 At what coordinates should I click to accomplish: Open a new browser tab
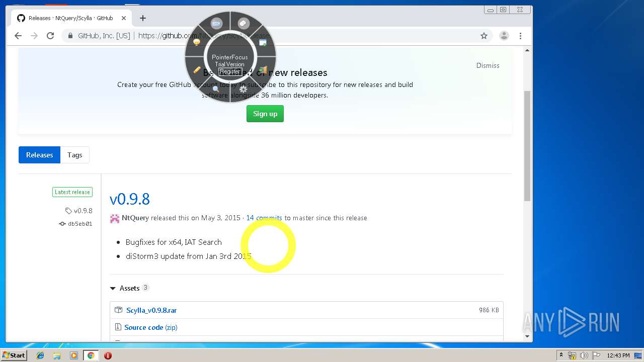pyautogui.click(x=143, y=18)
